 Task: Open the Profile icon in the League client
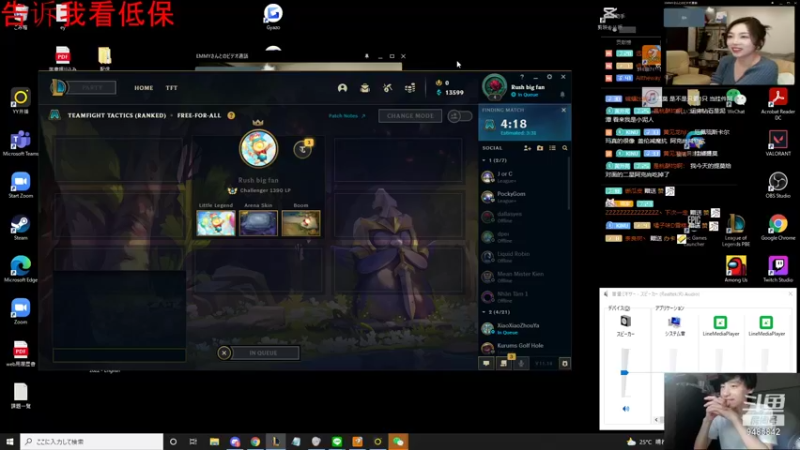coord(342,88)
